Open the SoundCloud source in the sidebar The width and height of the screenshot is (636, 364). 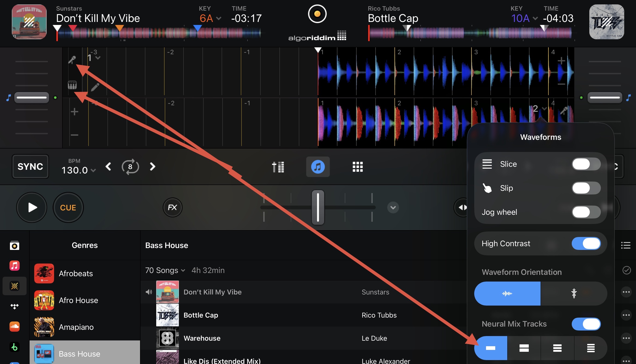tap(15, 326)
